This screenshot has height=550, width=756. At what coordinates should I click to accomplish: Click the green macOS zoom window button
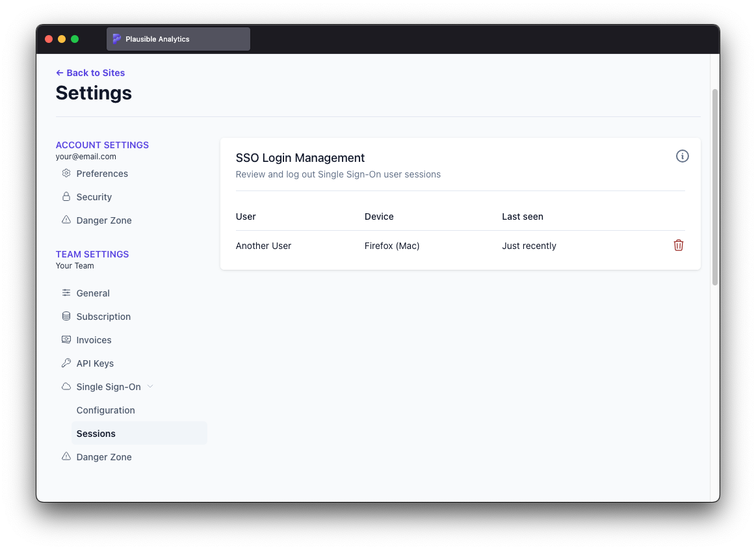click(75, 39)
